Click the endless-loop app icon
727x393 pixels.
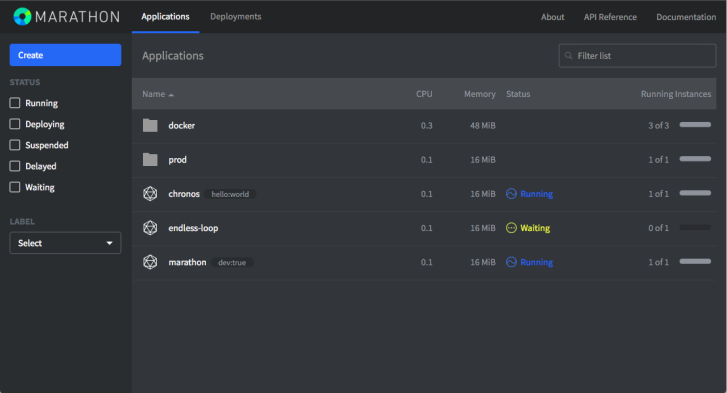(150, 228)
